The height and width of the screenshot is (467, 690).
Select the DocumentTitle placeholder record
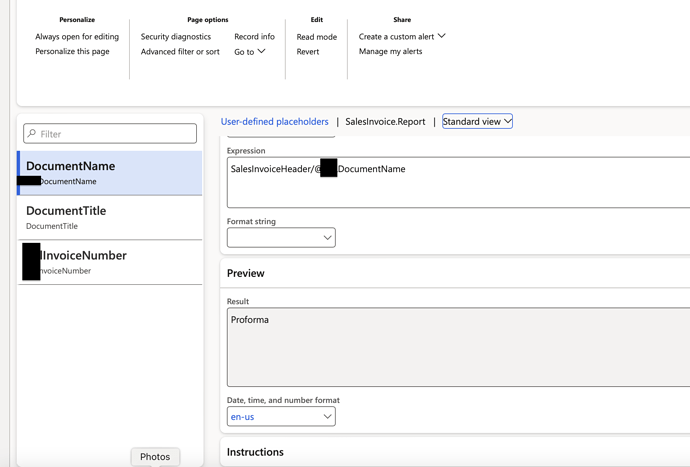pyautogui.click(x=110, y=217)
